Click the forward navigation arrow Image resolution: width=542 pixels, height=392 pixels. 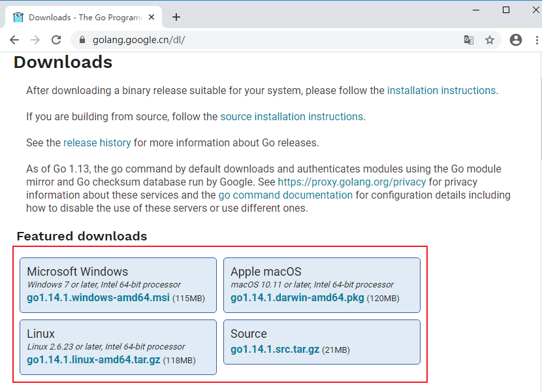click(x=35, y=40)
